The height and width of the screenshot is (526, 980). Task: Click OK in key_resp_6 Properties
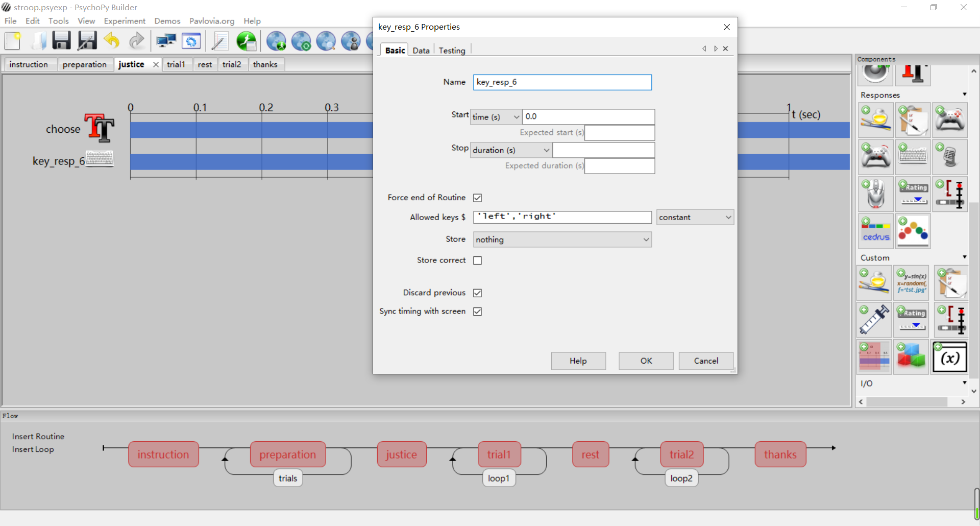(646, 361)
